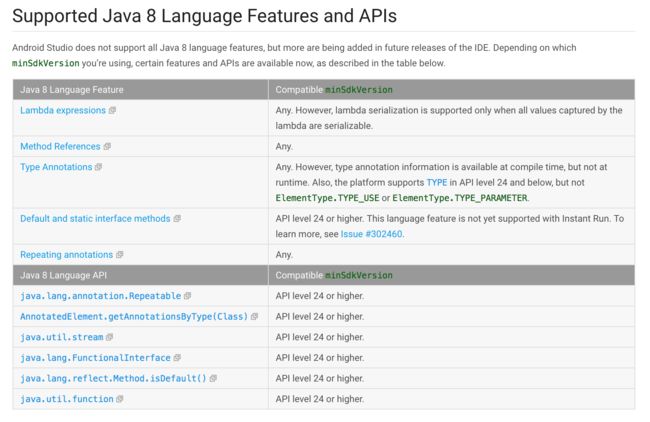
Task: Click external-link icon after Type Annotations
Action: coord(98,167)
